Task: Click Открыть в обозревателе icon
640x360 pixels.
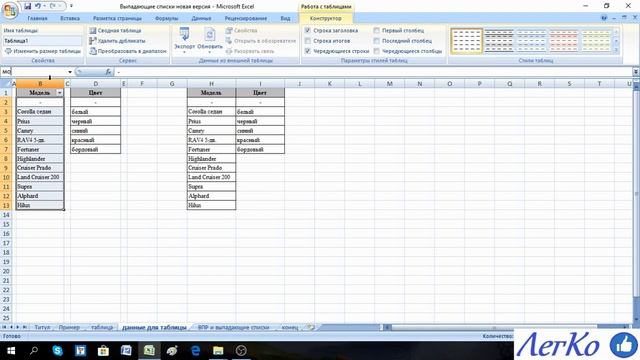Action: coord(229,41)
